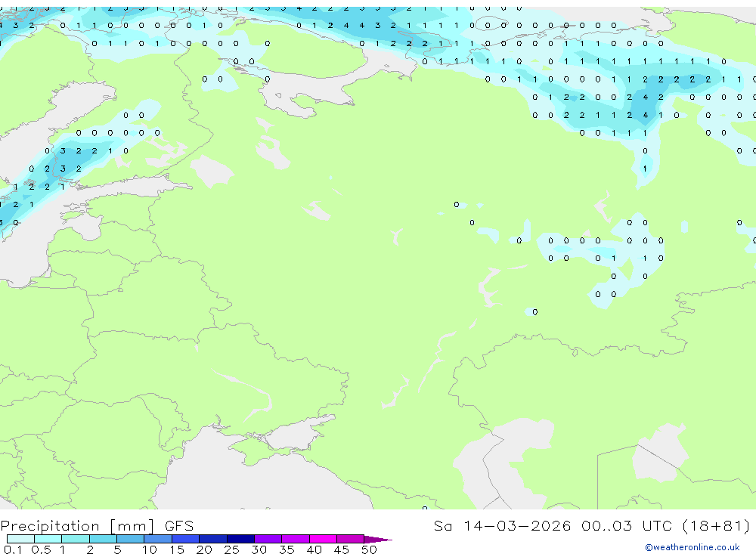Pick the 10–15 mm medium blue legend swatch
Image resolution: width=756 pixels, height=554 pixels.
coord(158,539)
